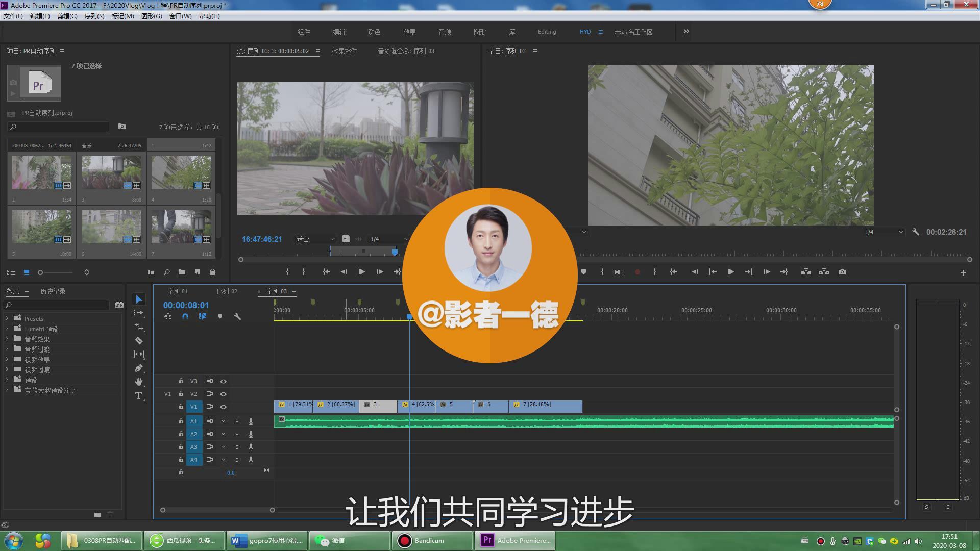Open Bandicam from the taskbar
Screen dimensions: 980x551
[432, 541]
